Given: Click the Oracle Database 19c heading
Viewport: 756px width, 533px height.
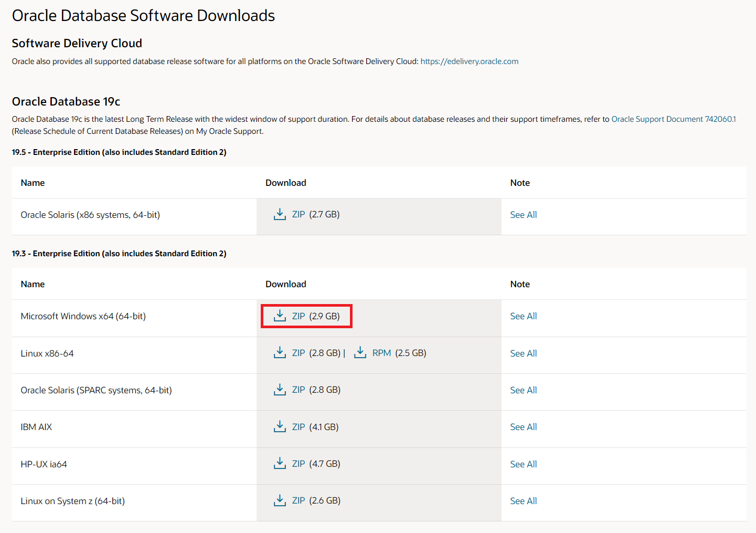Looking at the screenshot, I should (x=66, y=101).
